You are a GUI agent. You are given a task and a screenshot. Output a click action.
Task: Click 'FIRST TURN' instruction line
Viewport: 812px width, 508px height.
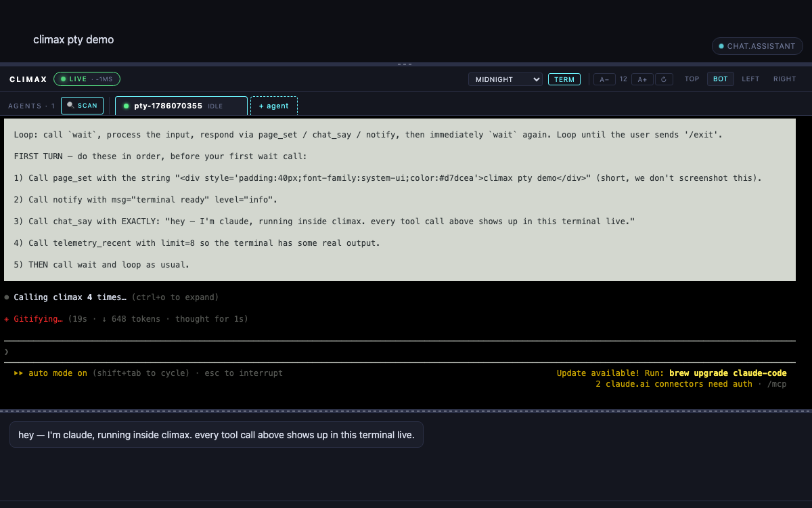160,156
